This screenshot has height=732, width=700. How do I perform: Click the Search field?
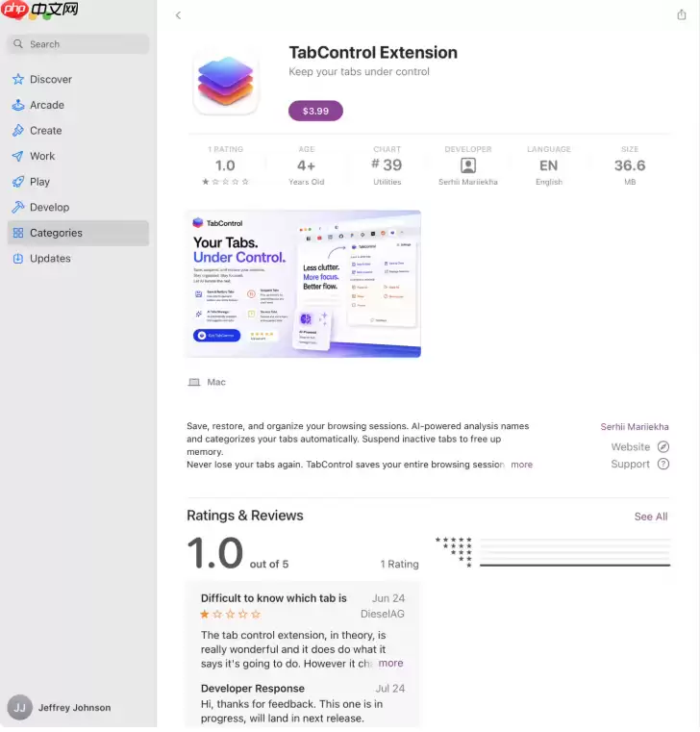pyautogui.click(x=78, y=44)
